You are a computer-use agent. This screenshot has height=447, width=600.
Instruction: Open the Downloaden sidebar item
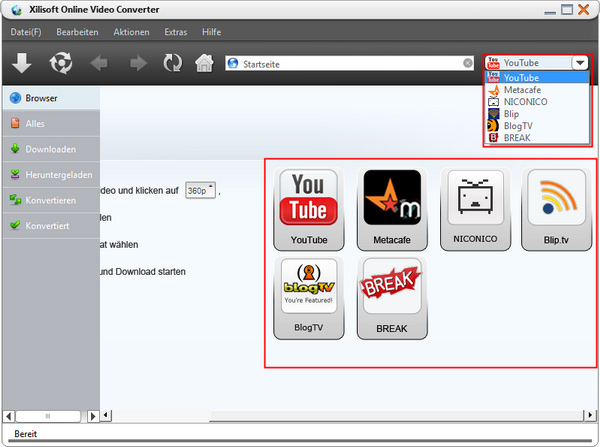tap(51, 149)
